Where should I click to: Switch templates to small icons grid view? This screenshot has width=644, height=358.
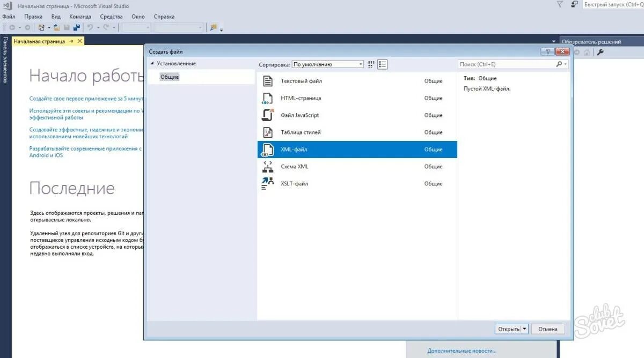[371, 64]
